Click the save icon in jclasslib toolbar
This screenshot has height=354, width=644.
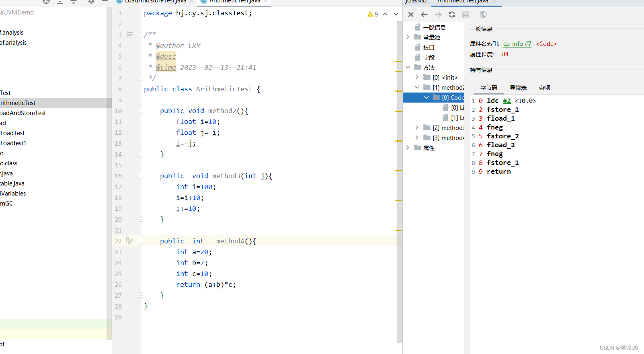tap(466, 14)
